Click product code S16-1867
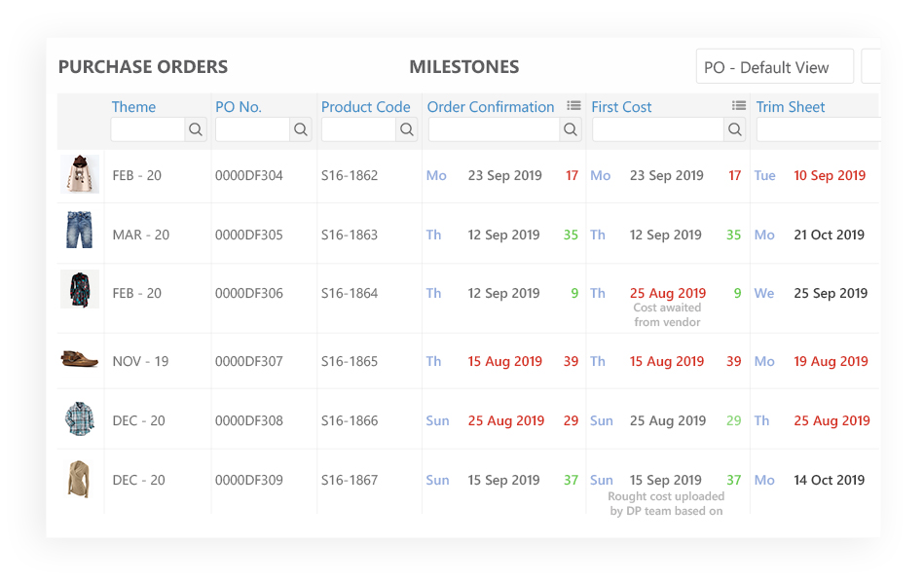Screen dimensions: 924x580 pos(350,481)
